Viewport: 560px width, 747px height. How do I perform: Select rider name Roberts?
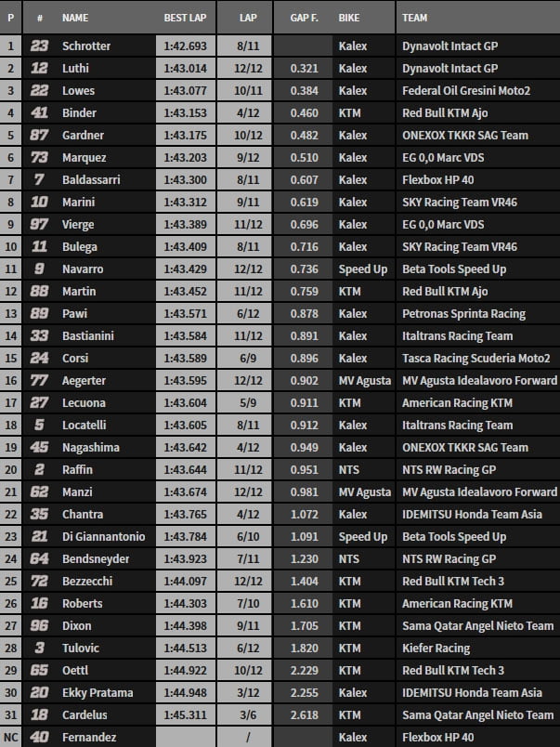point(83,604)
